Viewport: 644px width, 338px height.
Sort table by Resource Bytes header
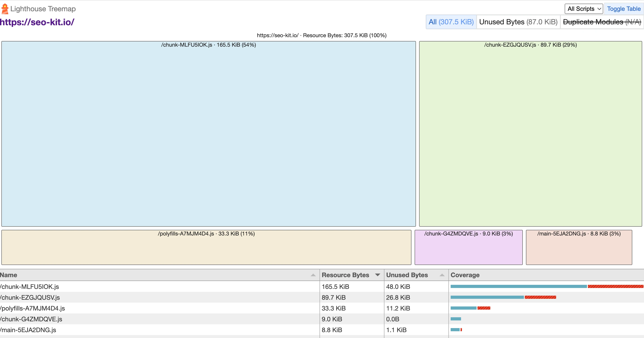coord(352,275)
